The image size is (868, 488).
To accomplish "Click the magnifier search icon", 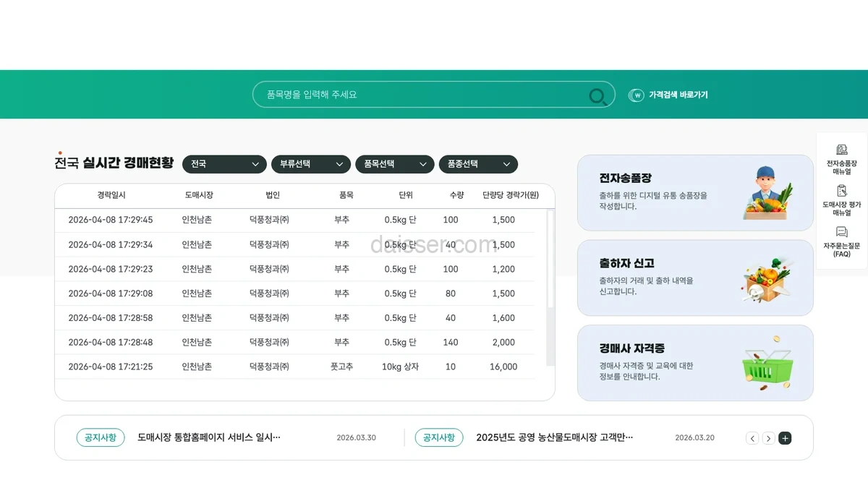I will pyautogui.click(x=598, y=96).
